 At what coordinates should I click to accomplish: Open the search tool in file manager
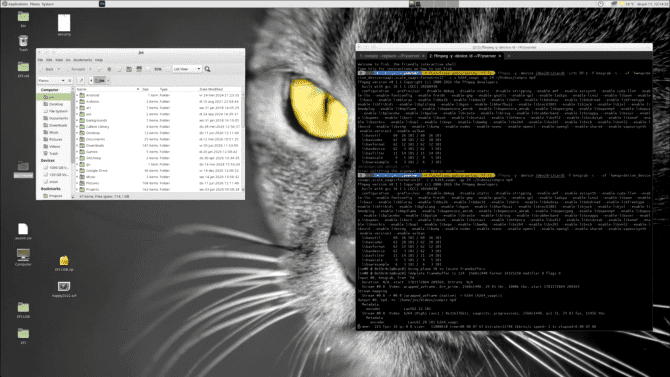pos(207,69)
